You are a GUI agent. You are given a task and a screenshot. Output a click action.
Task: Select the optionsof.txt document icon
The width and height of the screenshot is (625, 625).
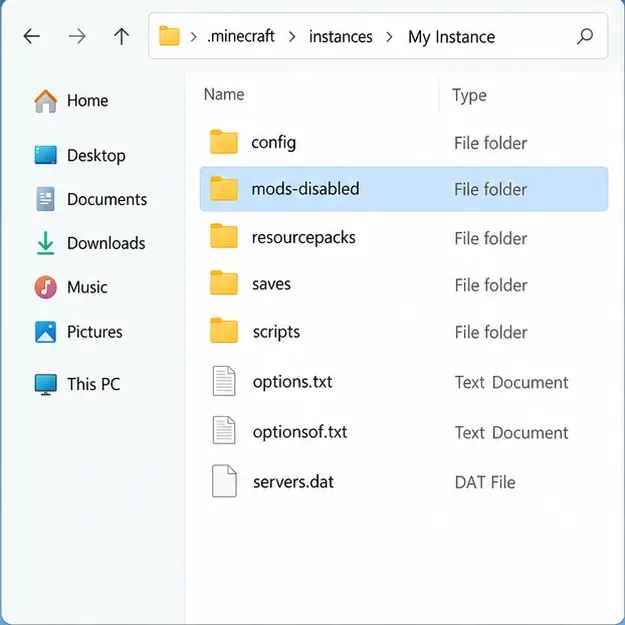point(224,430)
